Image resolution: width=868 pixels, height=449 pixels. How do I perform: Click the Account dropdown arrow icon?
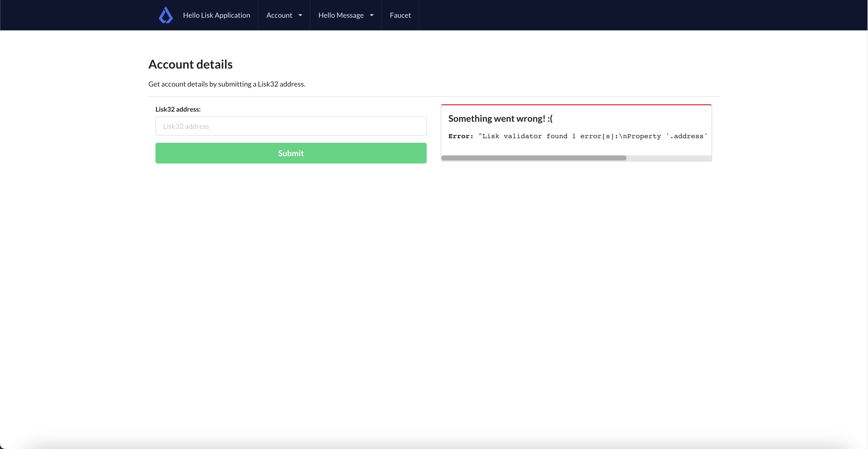300,15
